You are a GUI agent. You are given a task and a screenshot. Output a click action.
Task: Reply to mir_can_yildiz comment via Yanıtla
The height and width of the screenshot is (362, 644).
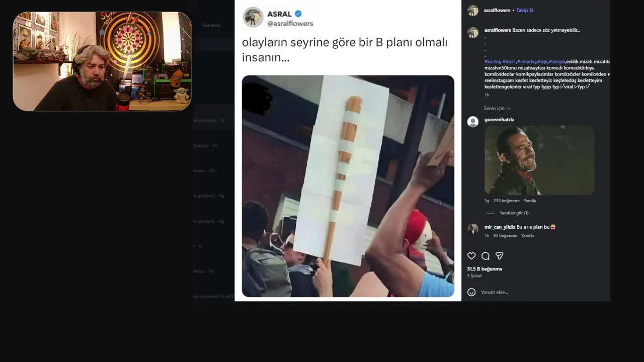coord(527,236)
